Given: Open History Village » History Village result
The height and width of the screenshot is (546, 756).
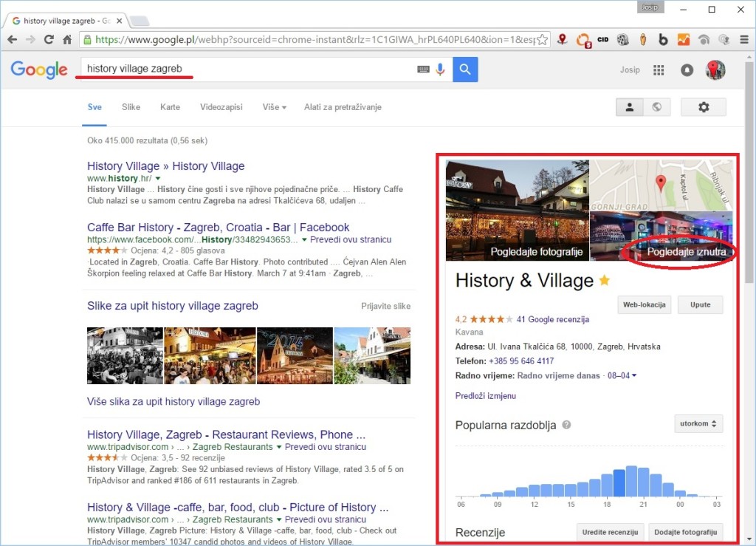Looking at the screenshot, I should (x=166, y=166).
